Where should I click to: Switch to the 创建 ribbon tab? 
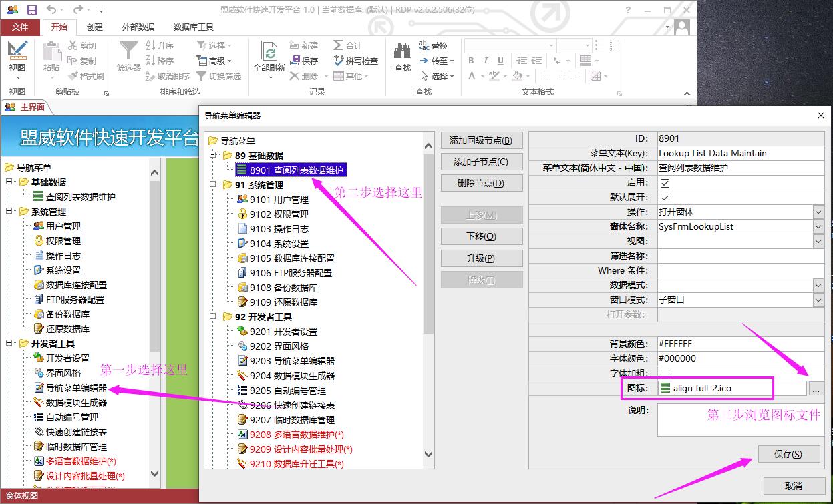tap(95, 27)
